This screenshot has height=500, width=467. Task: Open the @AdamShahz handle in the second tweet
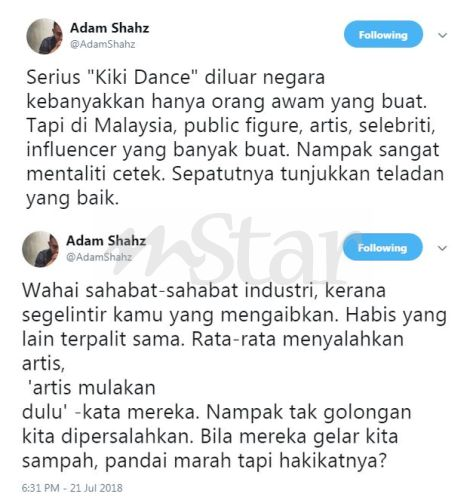click(x=99, y=257)
